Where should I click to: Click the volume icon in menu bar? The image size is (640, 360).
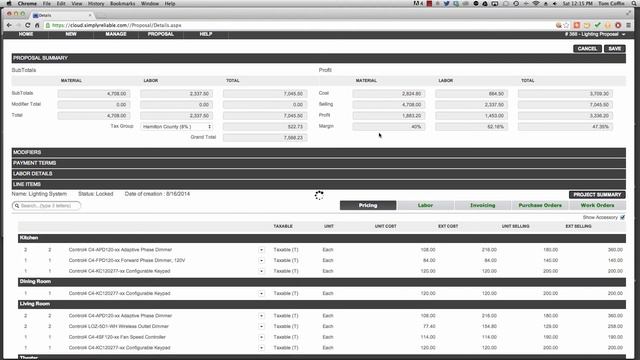(x=555, y=3)
